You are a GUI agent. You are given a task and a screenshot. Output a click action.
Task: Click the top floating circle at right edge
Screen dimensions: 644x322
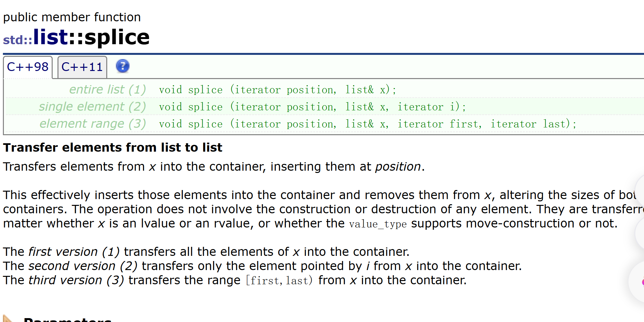639,190
